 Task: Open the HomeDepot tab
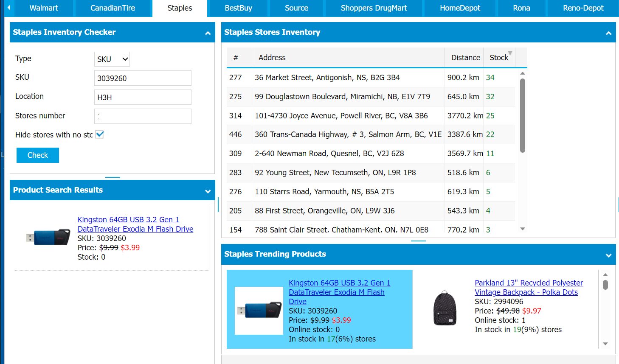(x=460, y=8)
